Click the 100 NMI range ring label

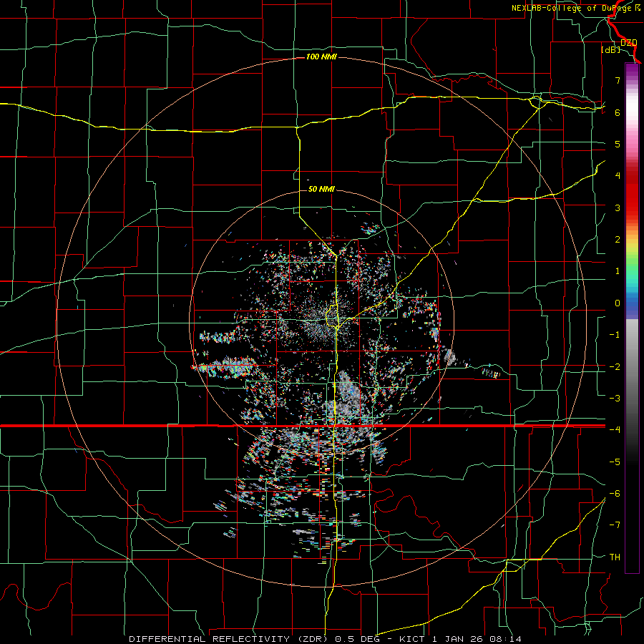coord(321,57)
